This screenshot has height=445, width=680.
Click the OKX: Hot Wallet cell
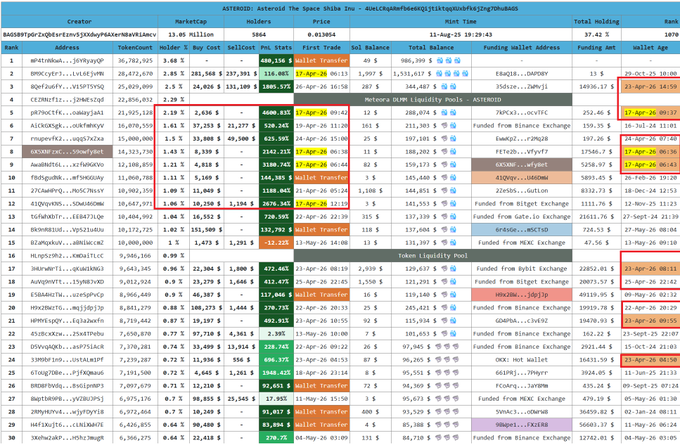[522, 360]
